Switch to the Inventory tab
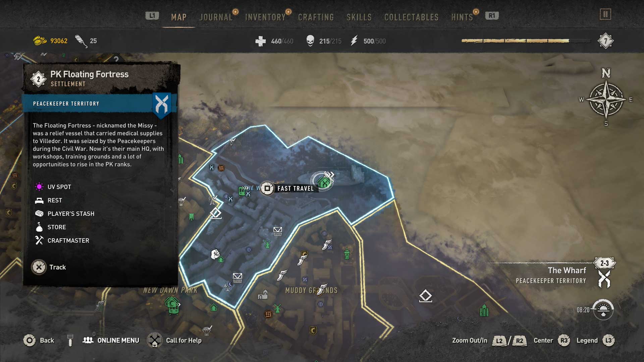The height and width of the screenshot is (362, 644). 265,17
